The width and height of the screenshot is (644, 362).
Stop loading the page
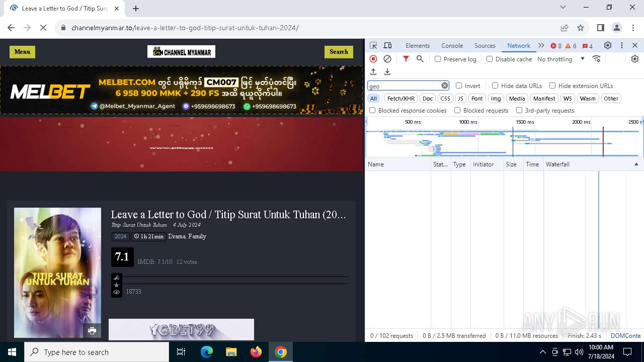click(x=43, y=28)
